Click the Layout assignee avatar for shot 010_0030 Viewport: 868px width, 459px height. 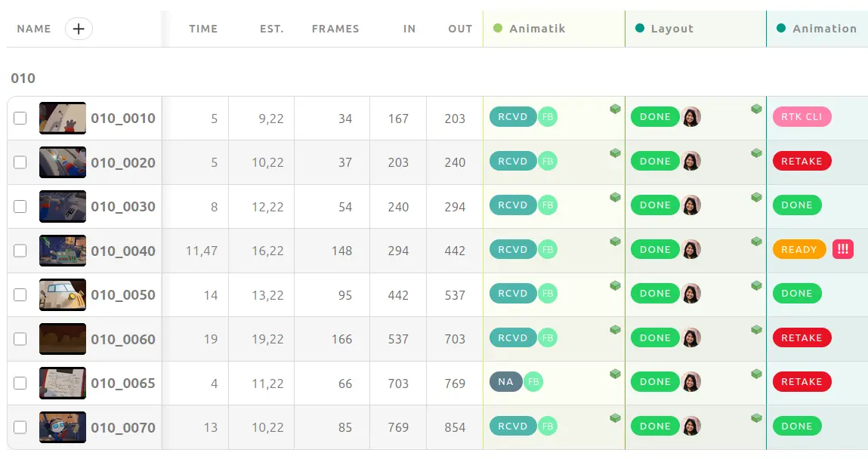[690, 205]
